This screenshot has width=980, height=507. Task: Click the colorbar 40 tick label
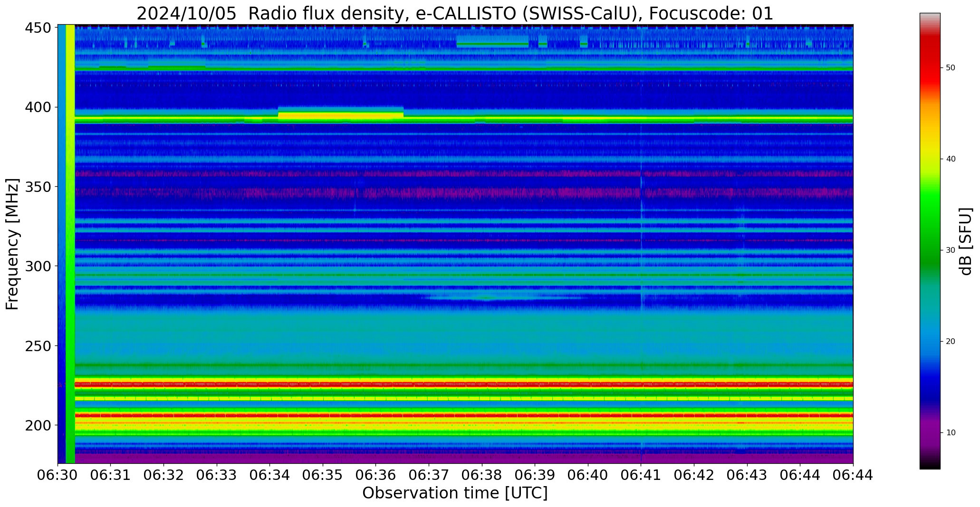coord(951,159)
